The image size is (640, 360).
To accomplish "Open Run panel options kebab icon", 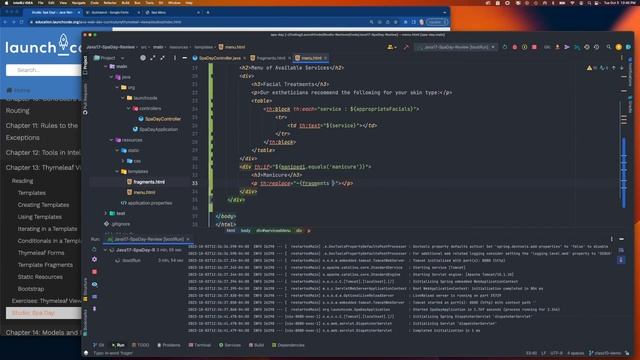I will point(611,239).
